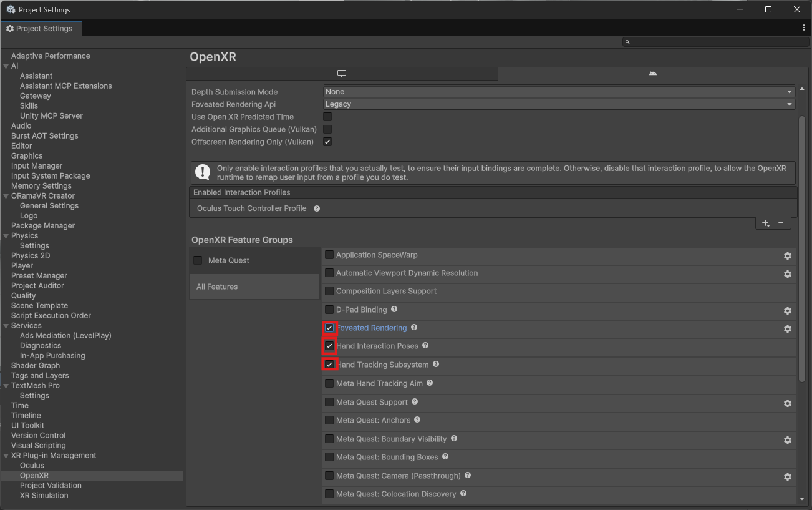Enable Meta Hand Tracking Aim feature
The height and width of the screenshot is (510, 812).
coord(329,383)
